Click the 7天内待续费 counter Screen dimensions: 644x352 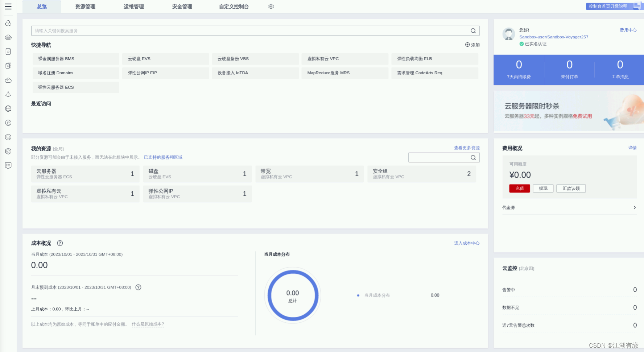click(x=519, y=70)
